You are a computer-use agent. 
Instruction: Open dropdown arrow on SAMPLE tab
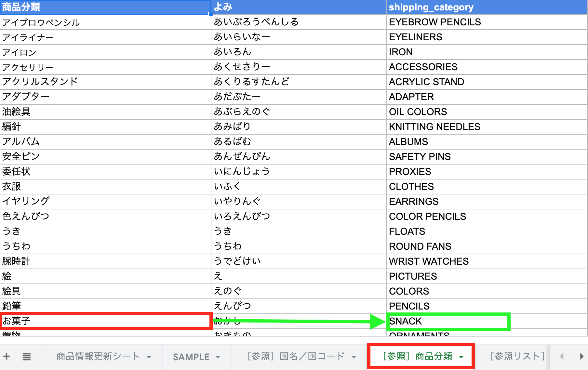[218, 357]
